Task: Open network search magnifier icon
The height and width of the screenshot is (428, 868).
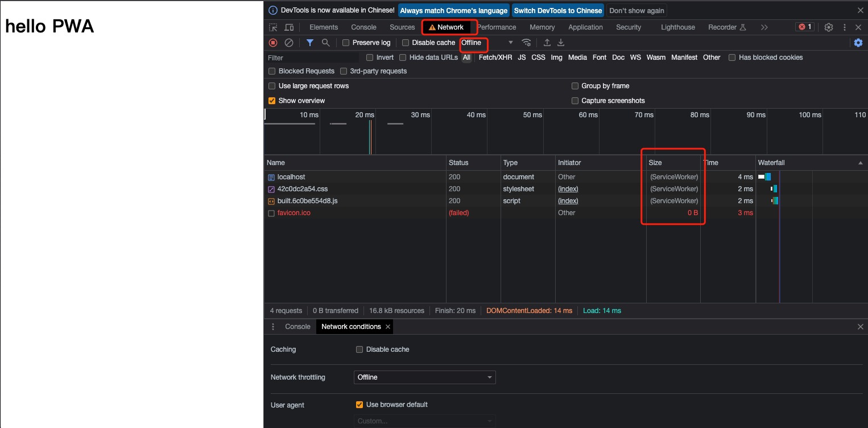Action: coord(326,43)
